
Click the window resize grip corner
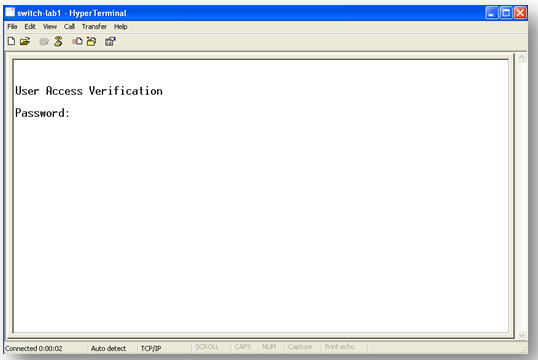click(x=524, y=350)
